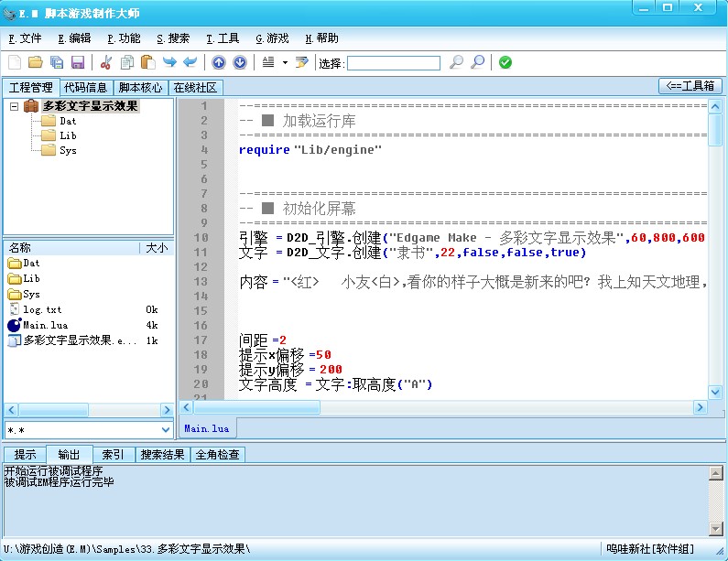This screenshot has width=728, height=561.
Task: Switch to 代码信息 tab
Action: (86, 87)
